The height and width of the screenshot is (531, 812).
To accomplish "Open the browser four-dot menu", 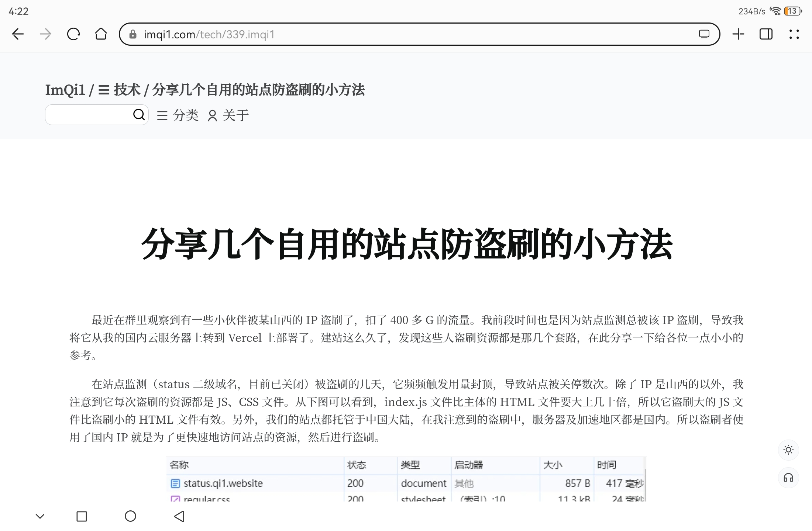I will click(x=794, y=34).
